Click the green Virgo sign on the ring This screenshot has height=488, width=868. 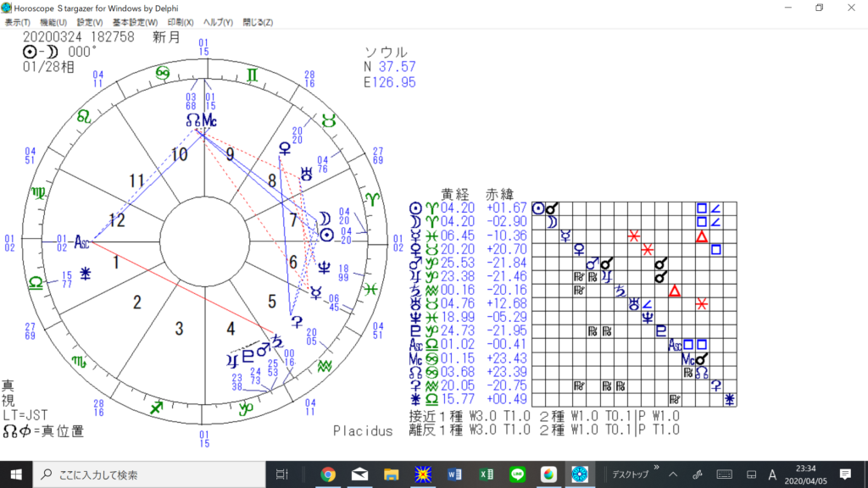tap(38, 193)
